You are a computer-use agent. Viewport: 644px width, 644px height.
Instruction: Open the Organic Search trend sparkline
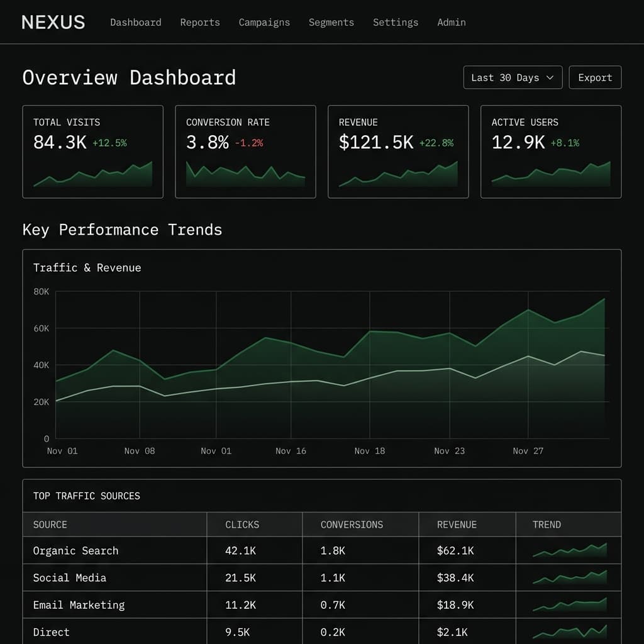tap(570, 550)
